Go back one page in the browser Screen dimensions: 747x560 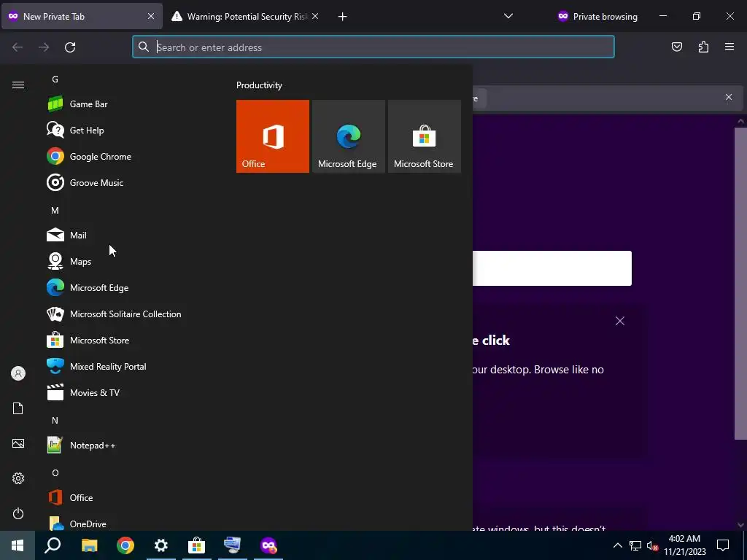pos(18,47)
